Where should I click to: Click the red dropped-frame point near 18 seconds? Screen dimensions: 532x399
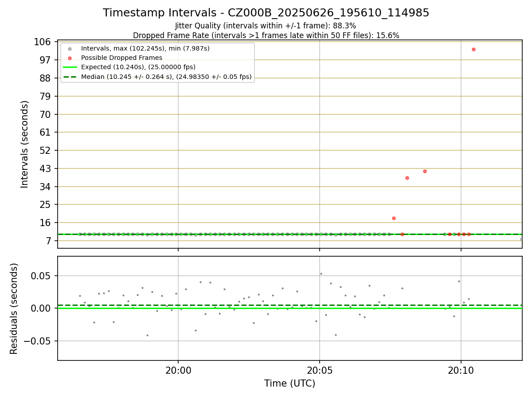394,218
